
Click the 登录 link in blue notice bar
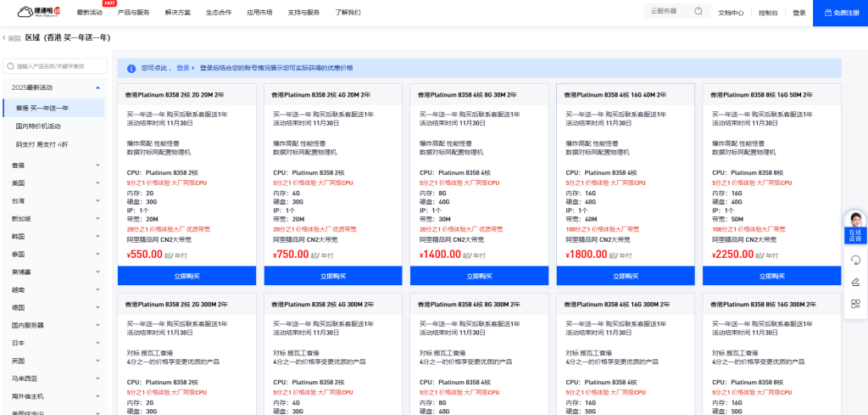[183, 68]
